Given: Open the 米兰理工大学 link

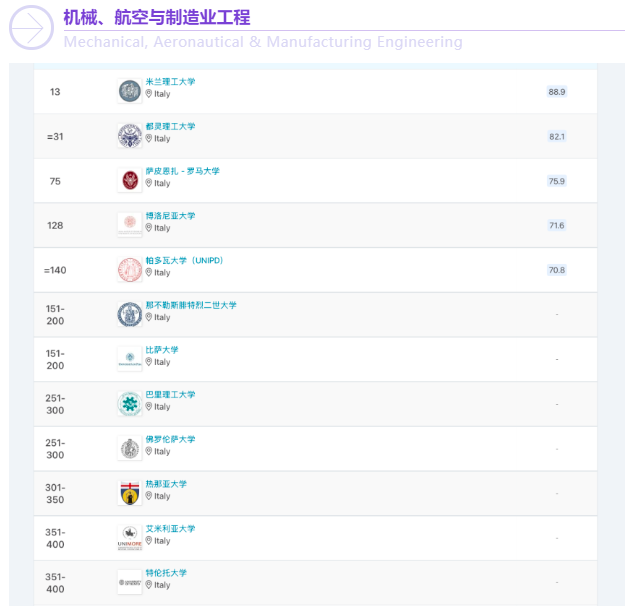Looking at the screenshot, I should 170,82.
